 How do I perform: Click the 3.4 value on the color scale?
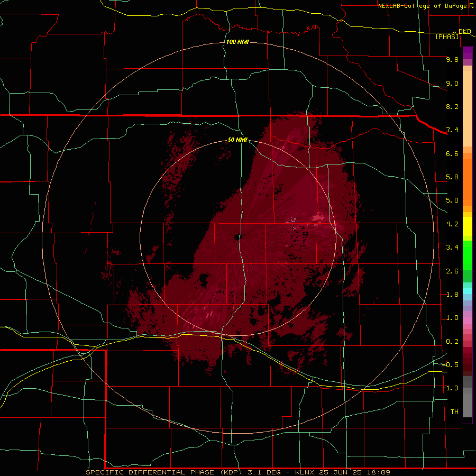click(452, 248)
